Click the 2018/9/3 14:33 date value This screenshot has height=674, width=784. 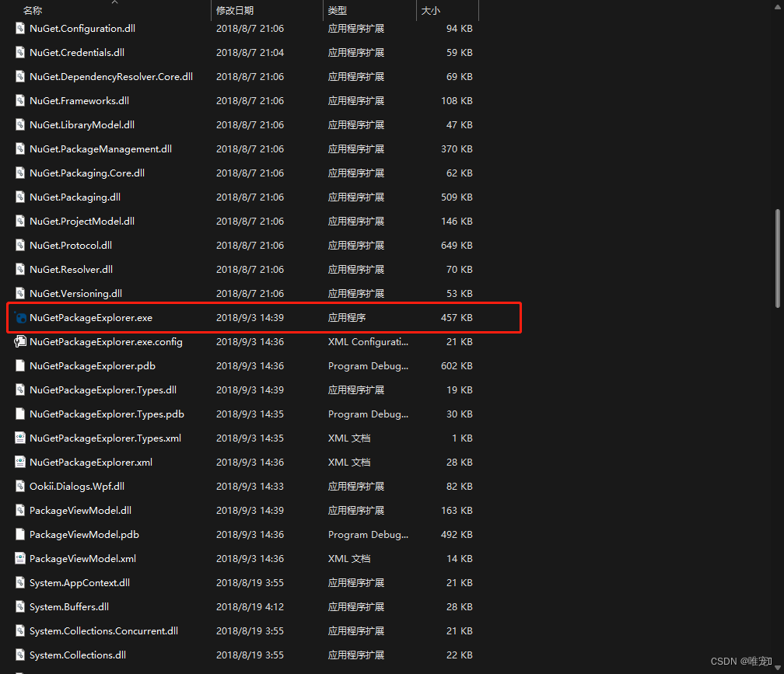pyautogui.click(x=250, y=486)
